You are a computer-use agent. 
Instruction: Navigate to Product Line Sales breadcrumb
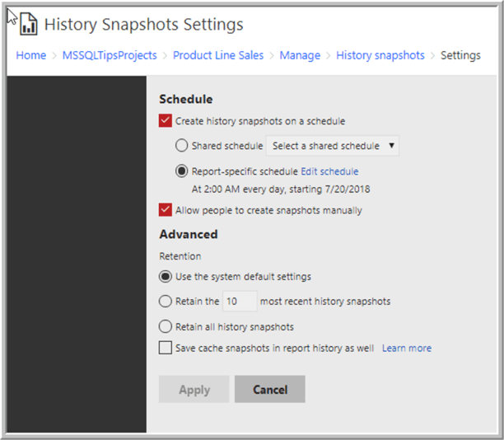[218, 55]
